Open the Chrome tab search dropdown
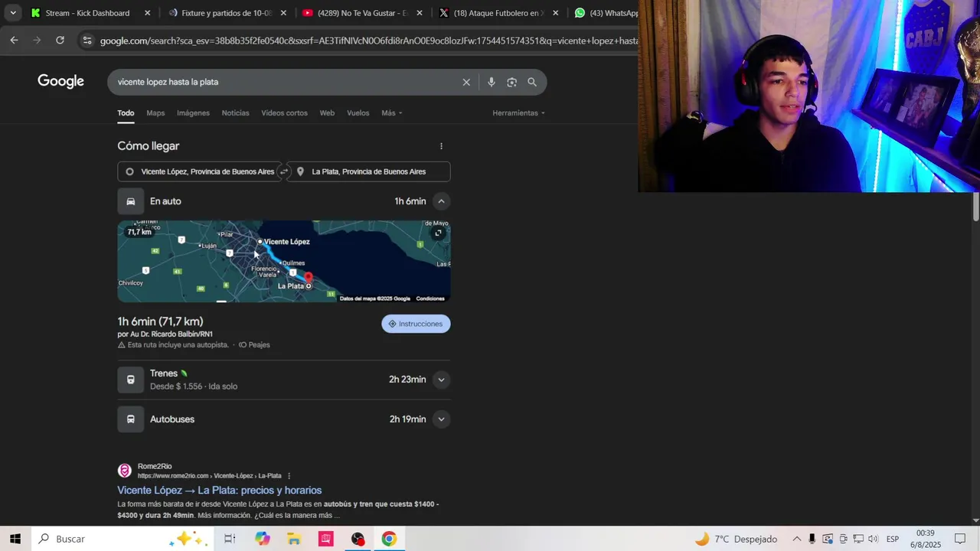Image resolution: width=980 pixels, height=551 pixels. pos(13,13)
